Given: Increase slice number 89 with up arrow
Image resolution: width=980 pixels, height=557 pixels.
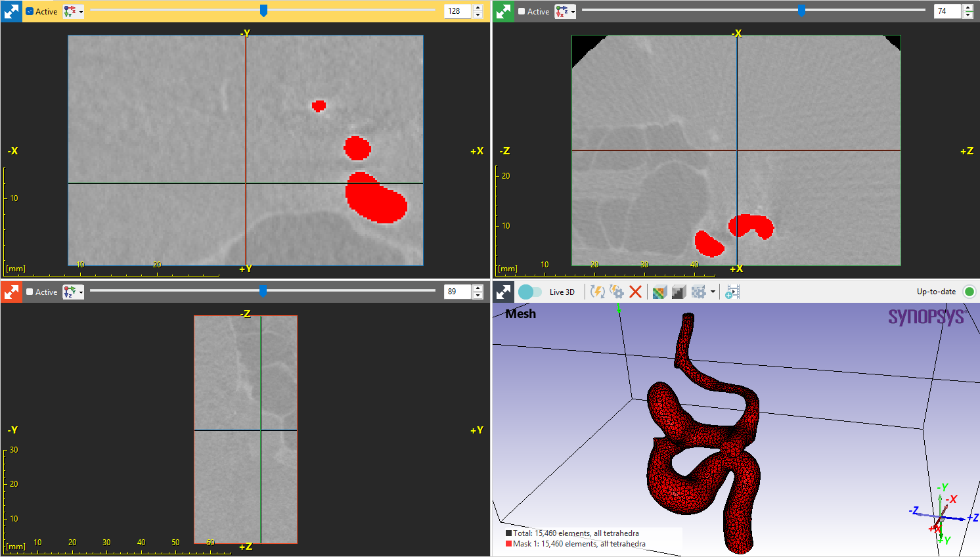Looking at the screenshot, I should pos(478,288).
